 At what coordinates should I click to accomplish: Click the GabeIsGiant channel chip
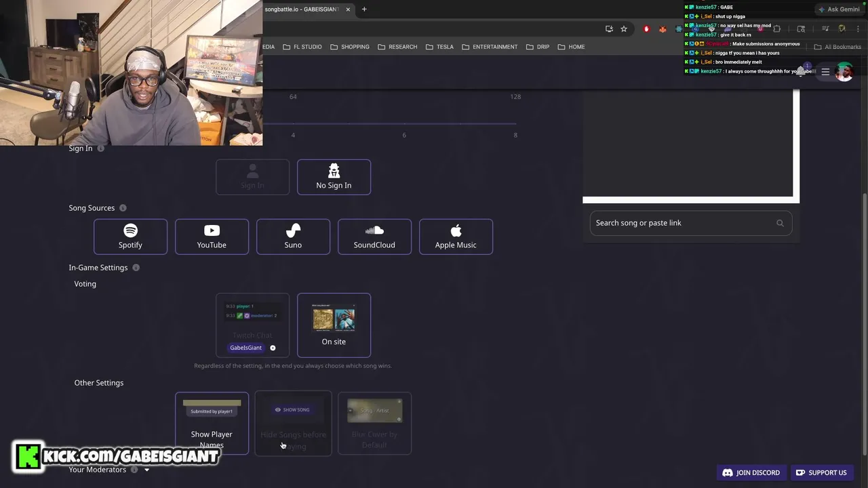pos(245,348)
